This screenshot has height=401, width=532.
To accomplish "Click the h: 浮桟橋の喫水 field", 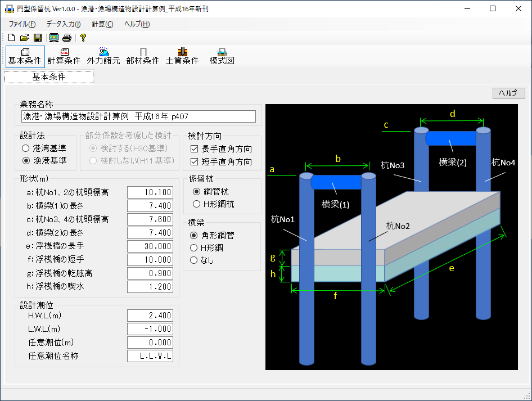I will pos(150,287).
